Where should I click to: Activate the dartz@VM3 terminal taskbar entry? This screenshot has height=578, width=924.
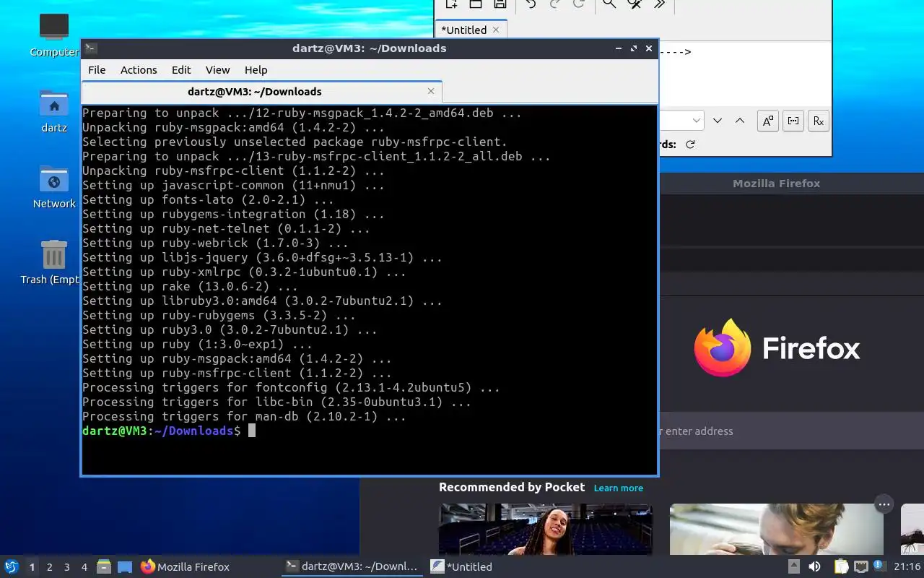(352, 567)
